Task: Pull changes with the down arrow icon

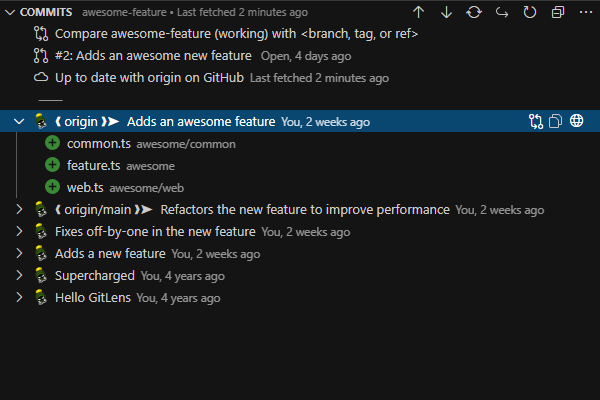Action: (446, 12)
